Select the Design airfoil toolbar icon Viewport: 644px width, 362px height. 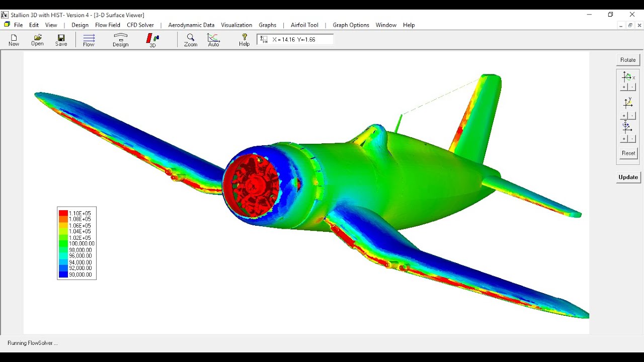pyautogui.click(x=121, y=40)
